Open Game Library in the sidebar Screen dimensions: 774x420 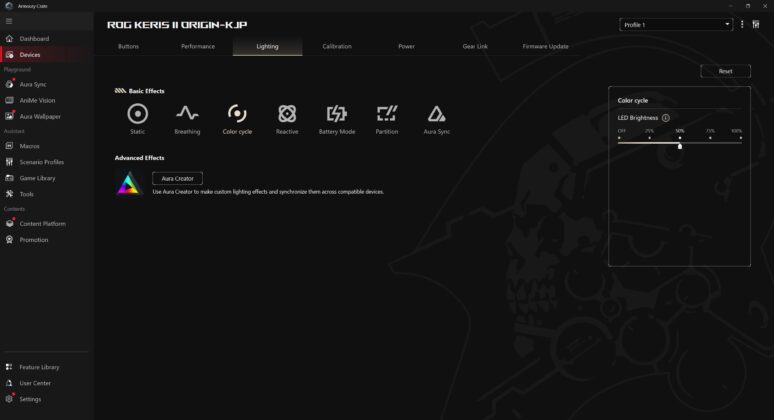[46, 178]
